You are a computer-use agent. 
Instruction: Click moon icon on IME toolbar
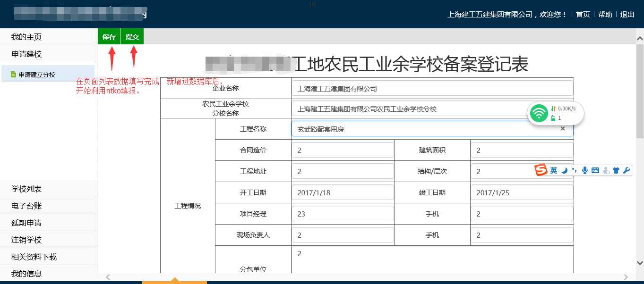564,170
